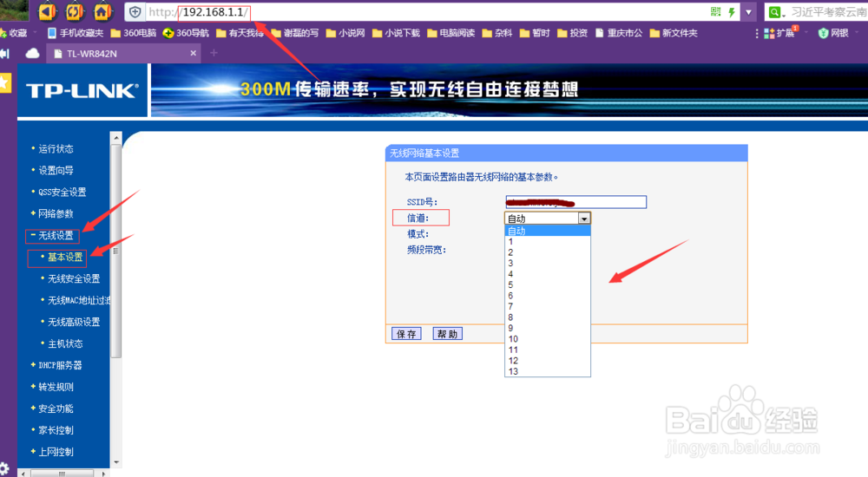Select 主机状态 submenu item

pos(65,343)
